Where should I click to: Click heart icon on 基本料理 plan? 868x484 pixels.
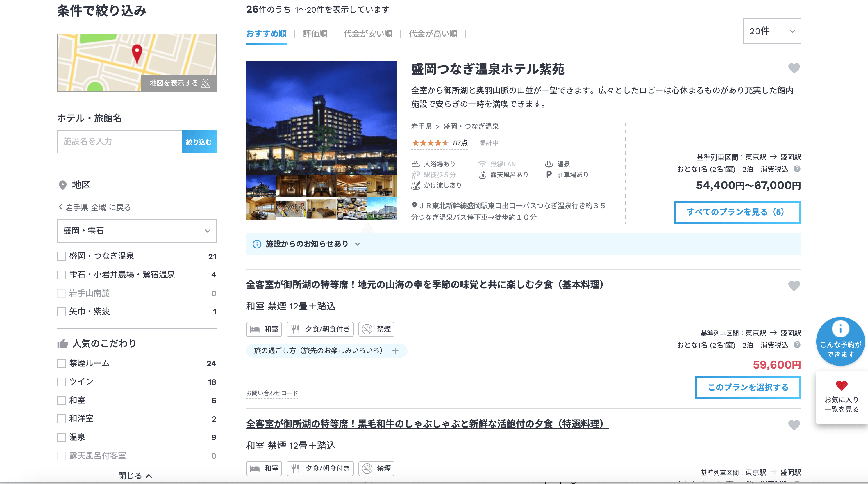(794, 286)
